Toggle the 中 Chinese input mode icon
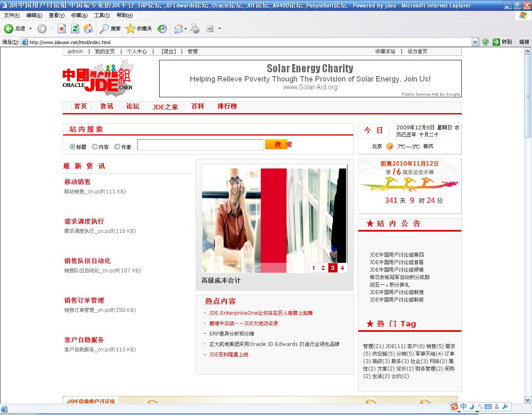Viewport: 532px width, 415px height. coord(463,407)
